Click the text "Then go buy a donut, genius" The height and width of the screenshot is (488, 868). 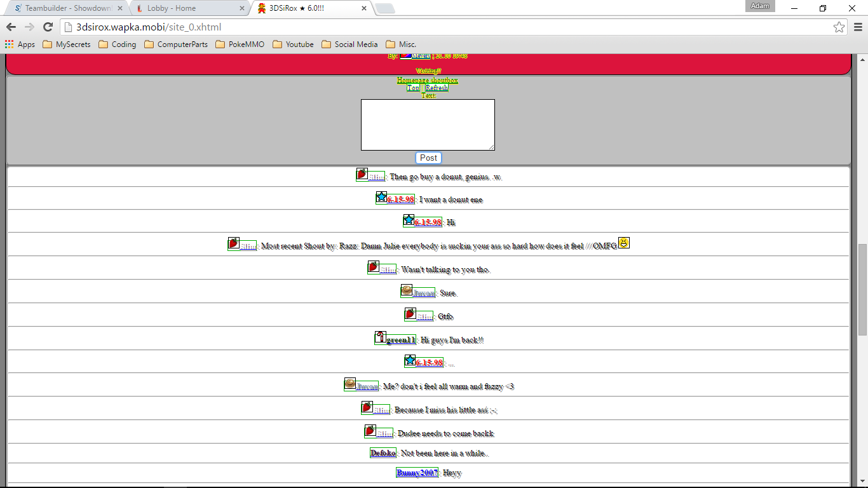440,177
